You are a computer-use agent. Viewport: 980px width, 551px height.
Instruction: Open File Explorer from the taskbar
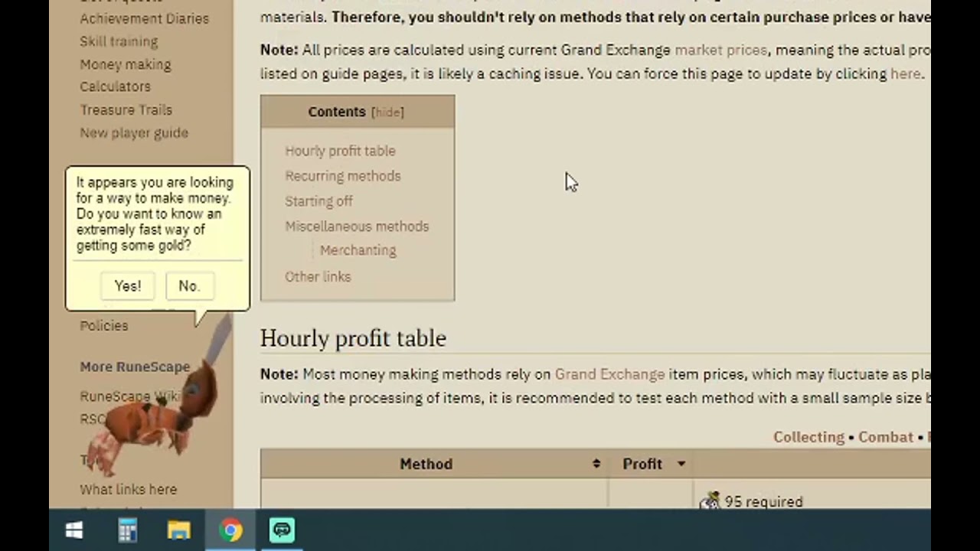click(178, 530)
